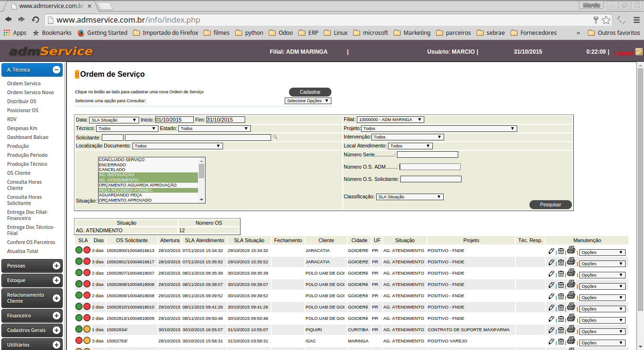Select AGUARDANDO PEÇA in the Situação list
The height and width of the screenshot is (350, 644).
pos(120,195)
